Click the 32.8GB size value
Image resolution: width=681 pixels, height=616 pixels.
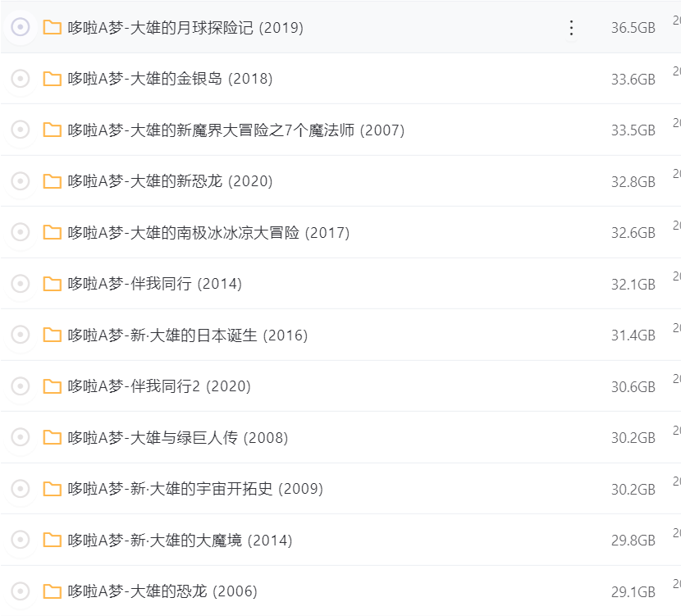coord(633,181)
